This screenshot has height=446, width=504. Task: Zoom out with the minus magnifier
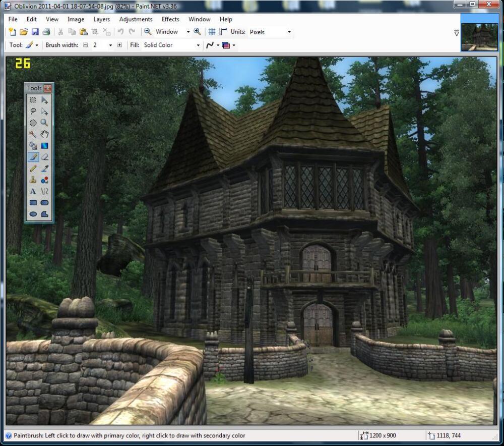pos(148,32)
